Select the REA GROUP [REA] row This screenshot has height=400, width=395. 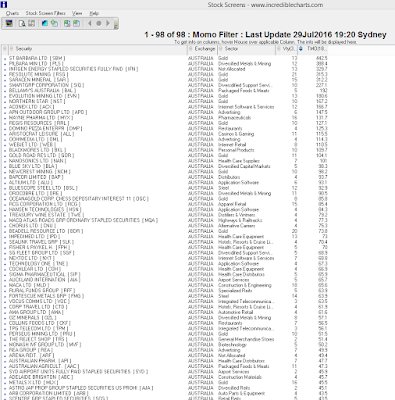click(x=165, y=350)
